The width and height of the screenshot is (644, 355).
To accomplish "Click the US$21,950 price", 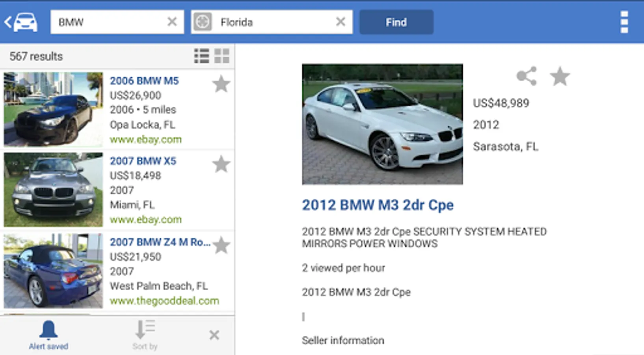I will pos(136,257).
